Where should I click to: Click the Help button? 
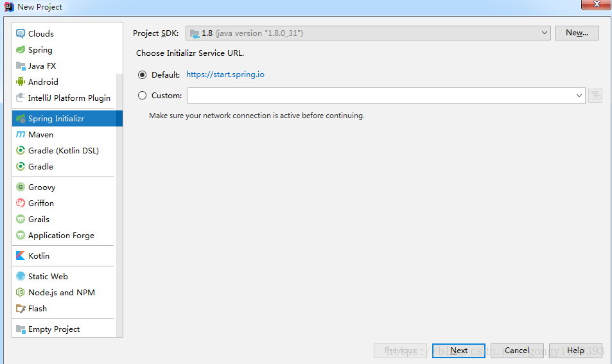575,351
